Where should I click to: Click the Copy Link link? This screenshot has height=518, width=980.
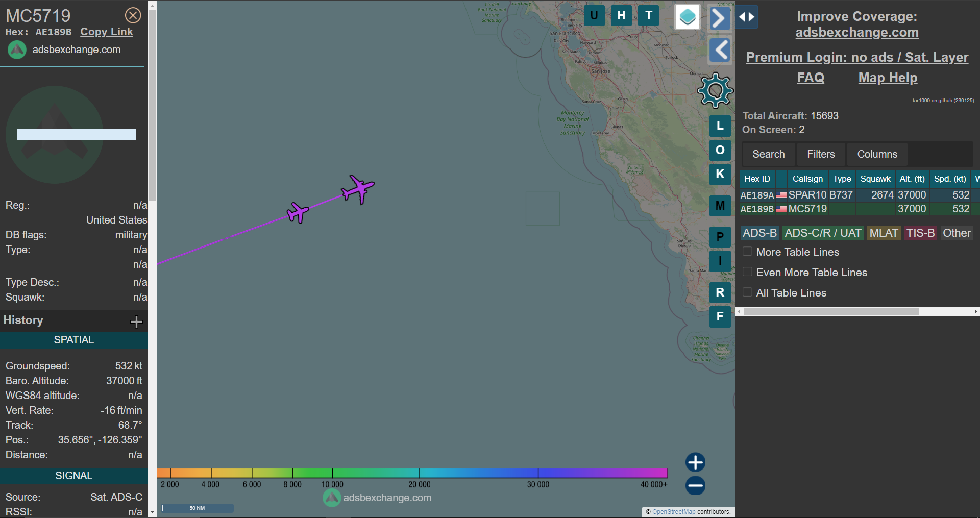[x=106, y=32]
